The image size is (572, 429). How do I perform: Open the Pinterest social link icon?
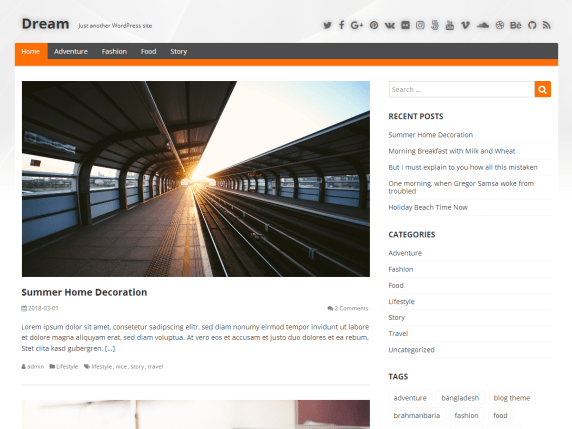(374, 25)
